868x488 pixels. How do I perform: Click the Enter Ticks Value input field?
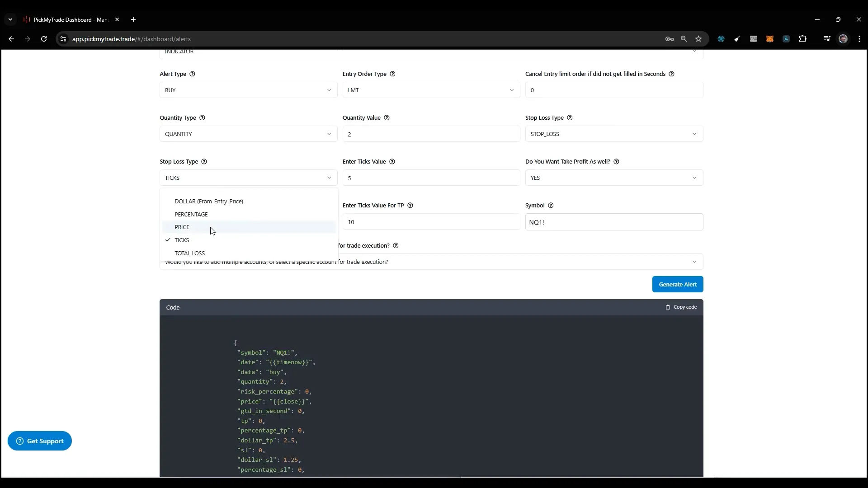(431, 178)
